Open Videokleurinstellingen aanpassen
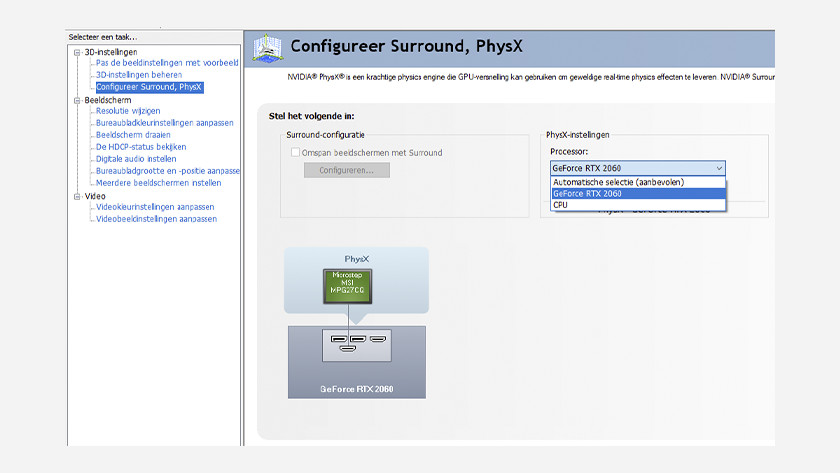 pos(155,207)
